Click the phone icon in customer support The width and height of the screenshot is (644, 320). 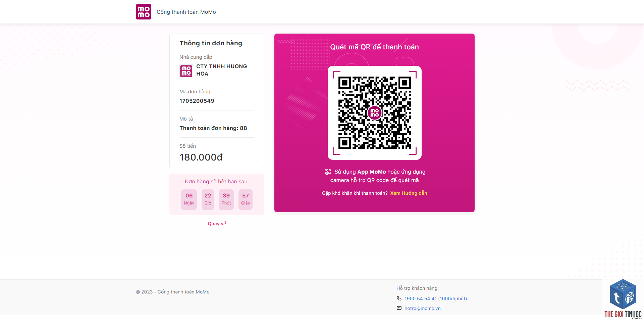pyautogui.click(x=399, y=298)
